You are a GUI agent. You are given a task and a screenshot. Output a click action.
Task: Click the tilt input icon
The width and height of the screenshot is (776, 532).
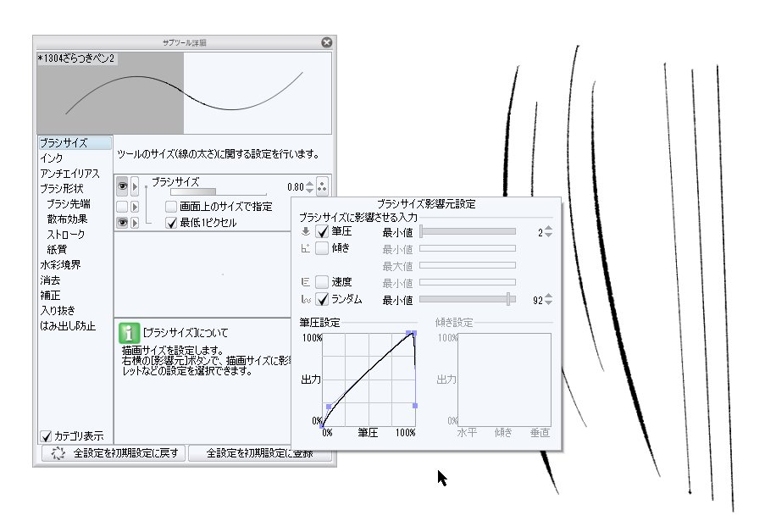coord(305,249)
